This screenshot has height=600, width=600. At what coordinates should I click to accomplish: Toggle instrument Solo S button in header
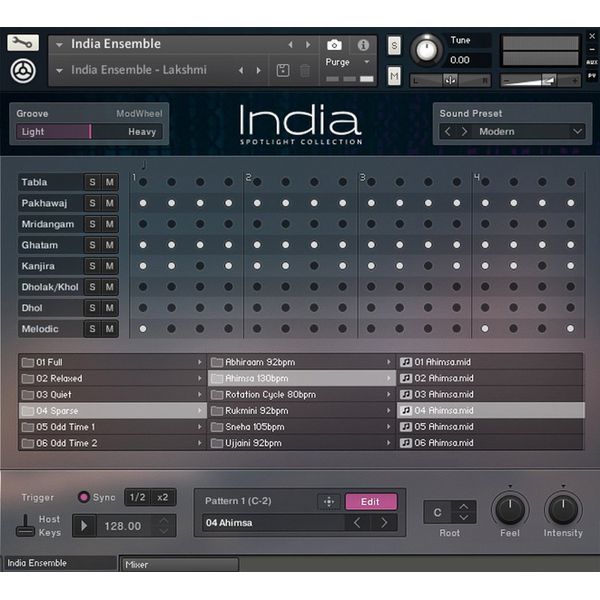coord(394,46)
